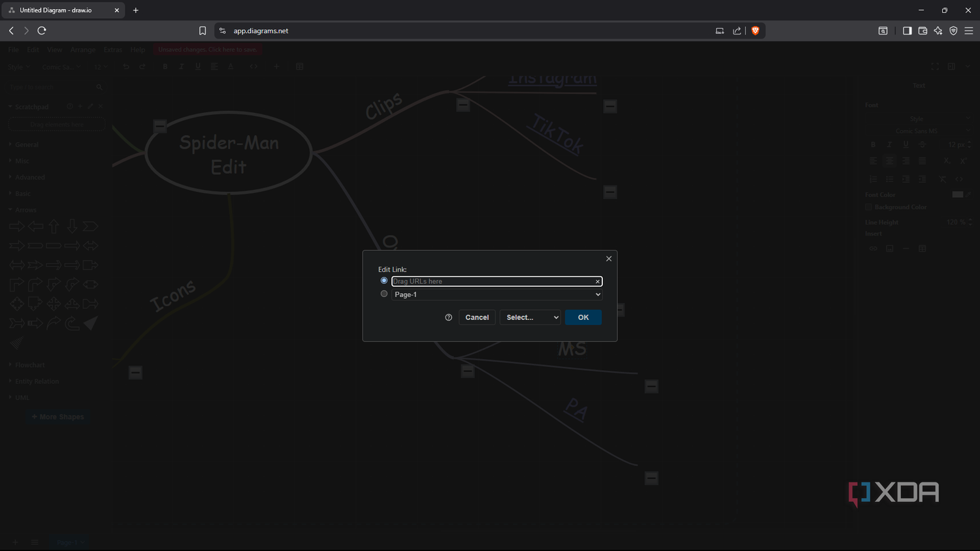
Task: Open Brave VPN shield icon
Action: 953,31
